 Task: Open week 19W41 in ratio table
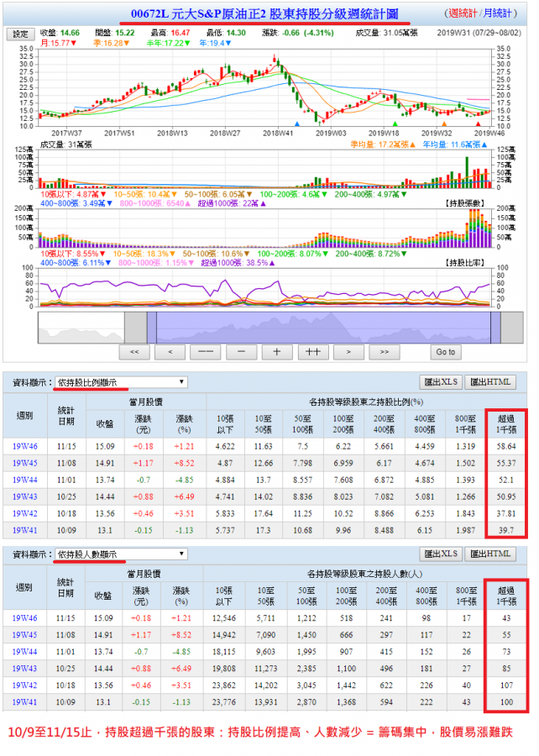pyautogui.click(x=25, y=530)
